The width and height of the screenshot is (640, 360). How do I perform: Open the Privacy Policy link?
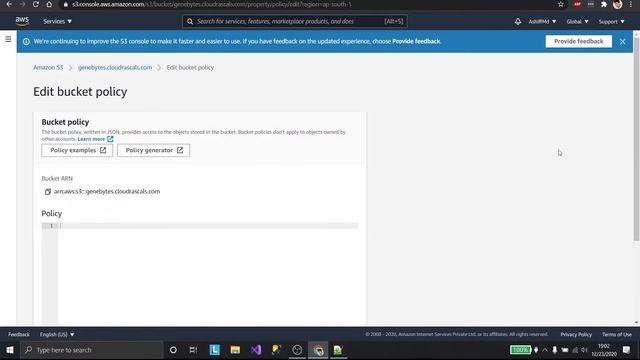tap(576, 334)
